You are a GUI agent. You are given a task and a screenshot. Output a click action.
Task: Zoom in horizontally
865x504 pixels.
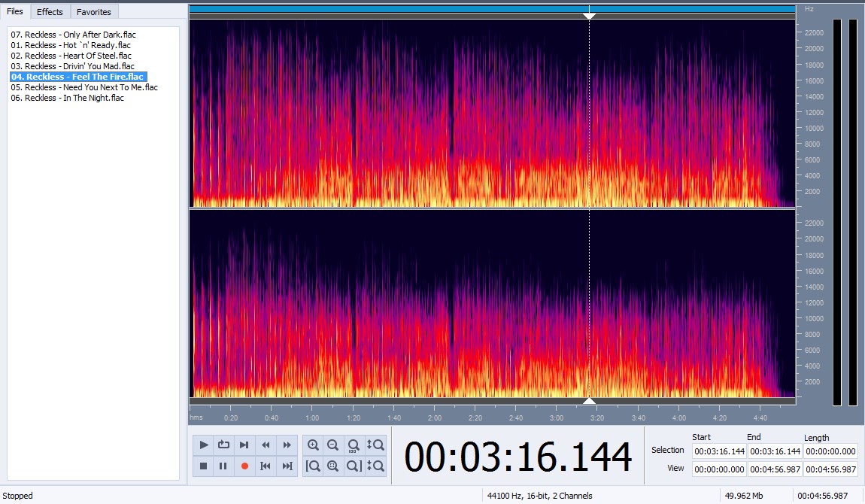click(313, 445)
